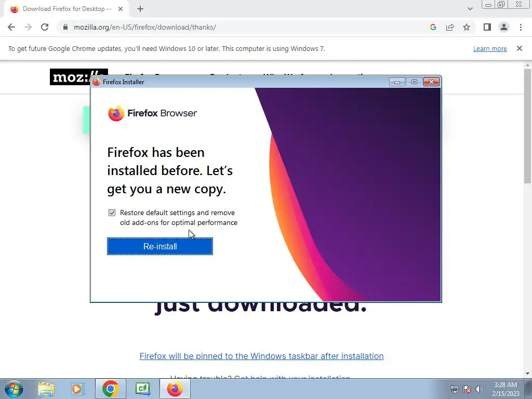Screen dimensions: 532x399
Task: Select Firefox installer taskbar icon
Action: pyautogui.click(x=175, y=389)
